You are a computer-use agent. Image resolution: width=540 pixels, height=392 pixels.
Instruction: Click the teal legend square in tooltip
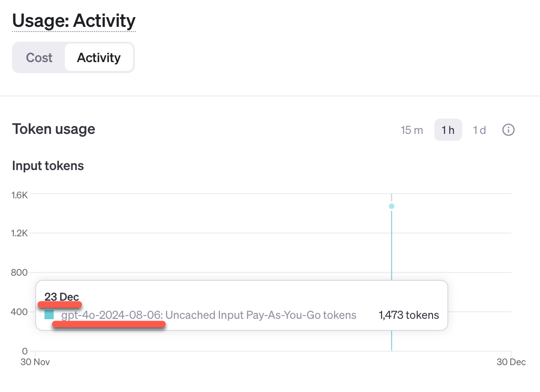(49, 316)
